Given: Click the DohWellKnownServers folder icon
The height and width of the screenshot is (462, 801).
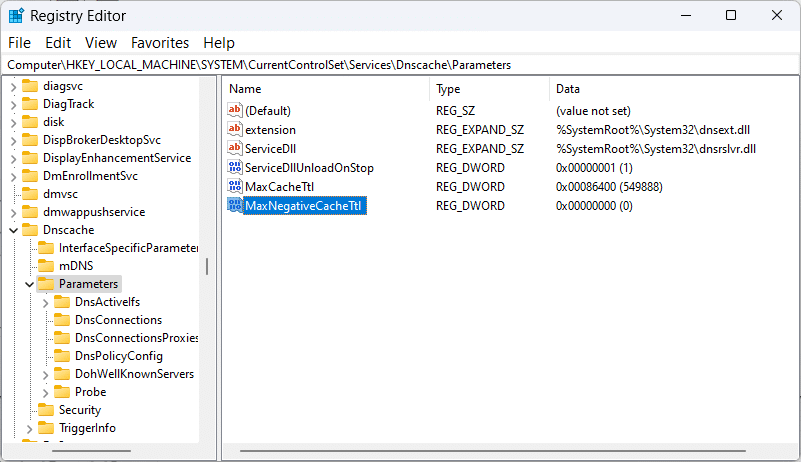Looking at the screenshot, I should tap(62, 374).
